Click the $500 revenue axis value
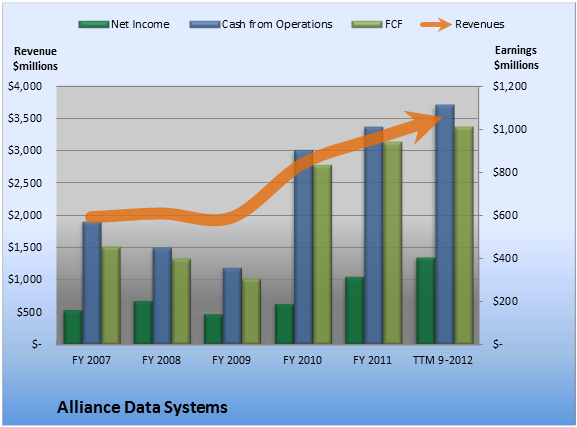The height and width of the screenshot is (427, 577). pos(29,312)
